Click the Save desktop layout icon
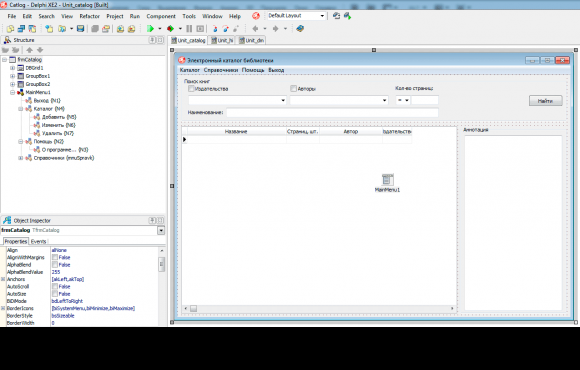 click(x=336, y=16)
